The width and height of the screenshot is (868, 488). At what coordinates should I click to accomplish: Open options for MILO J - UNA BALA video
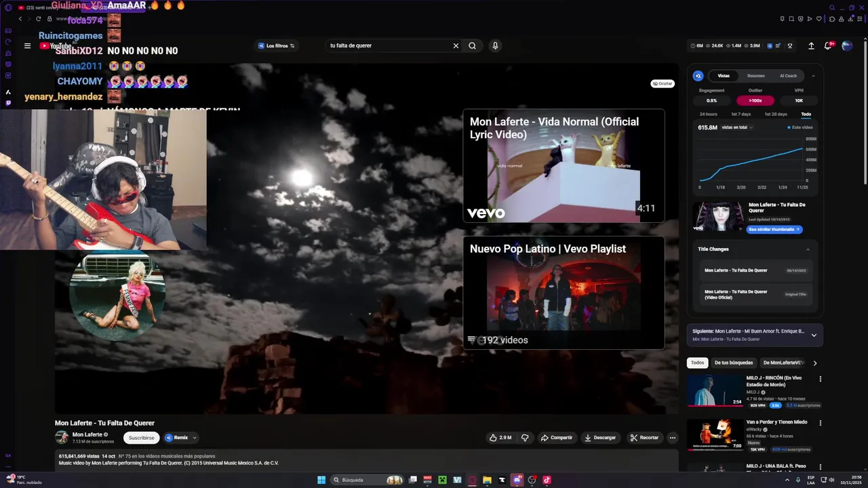tap(820, 467)
